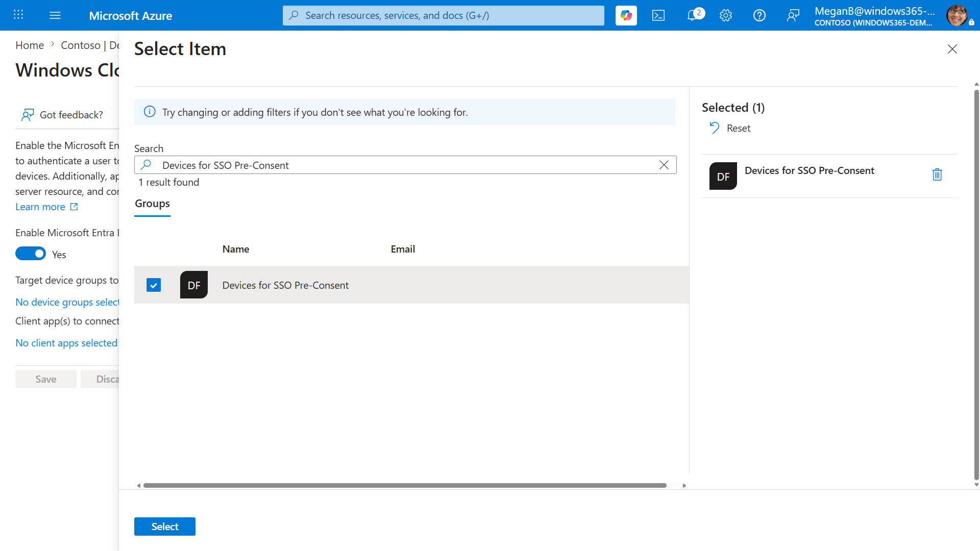Go to Home breadcrumb
The image size is (980, 551).
pos(30,45)
